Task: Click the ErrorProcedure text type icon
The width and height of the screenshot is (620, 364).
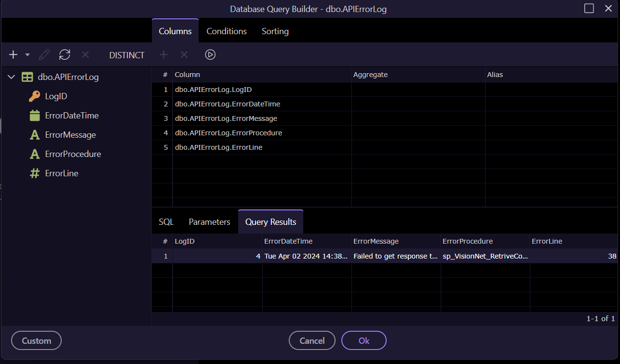Action: [x=35, y=154]
